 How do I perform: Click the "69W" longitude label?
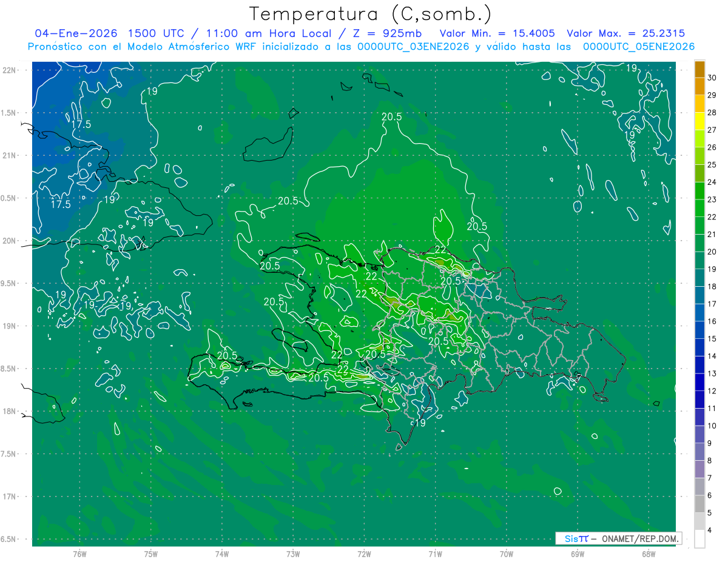tap(577, 554)
